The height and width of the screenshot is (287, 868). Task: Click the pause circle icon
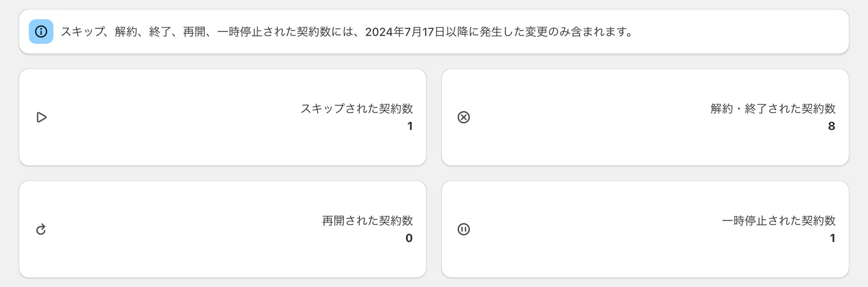pyautogui.click(x=463, y=230)
